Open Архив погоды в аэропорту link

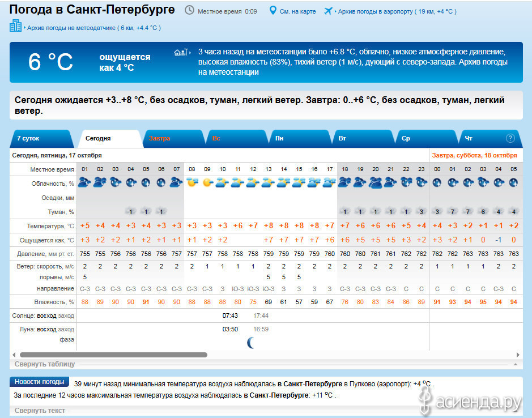375,11
